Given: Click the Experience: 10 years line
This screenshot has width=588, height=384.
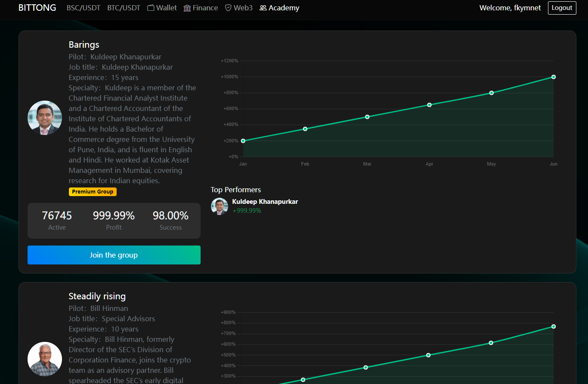Looking at the screenshot, I should click(104, 329).
